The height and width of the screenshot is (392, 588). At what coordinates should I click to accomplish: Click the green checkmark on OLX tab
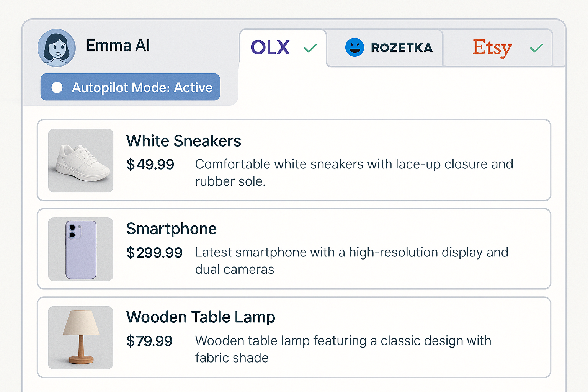(x=310, y=48)
